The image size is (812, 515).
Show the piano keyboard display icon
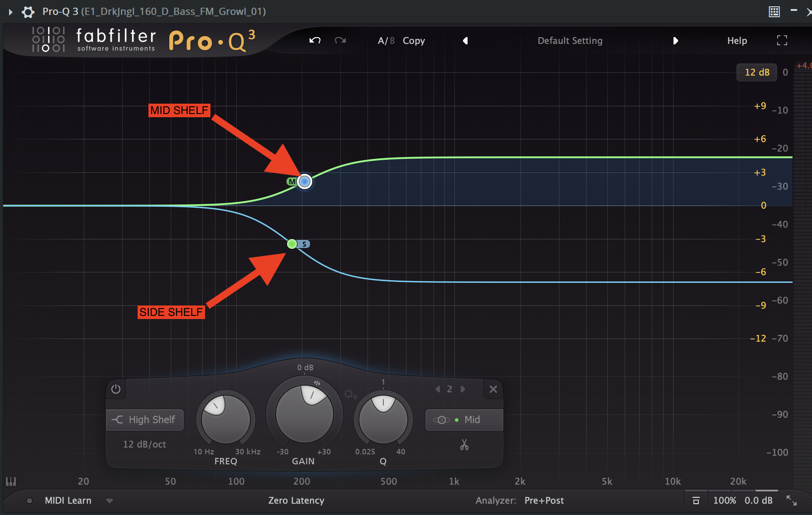coord(11,482)
